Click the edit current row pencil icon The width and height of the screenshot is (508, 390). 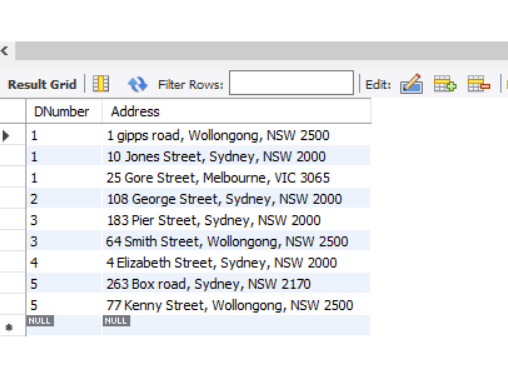[x=411, y=84]
